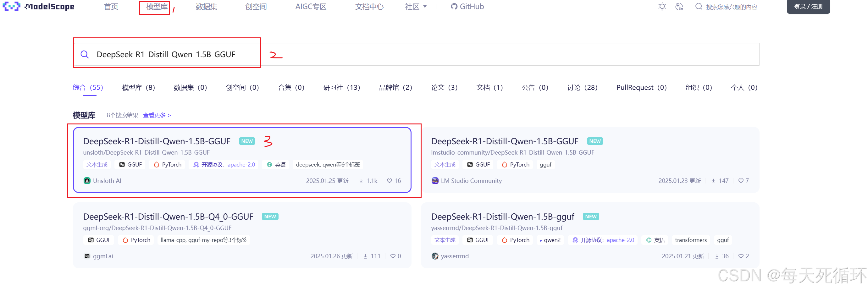868x290 pixels.
Task: Click 文本生成 tag on unsloth card
Action: click(97, 164)
